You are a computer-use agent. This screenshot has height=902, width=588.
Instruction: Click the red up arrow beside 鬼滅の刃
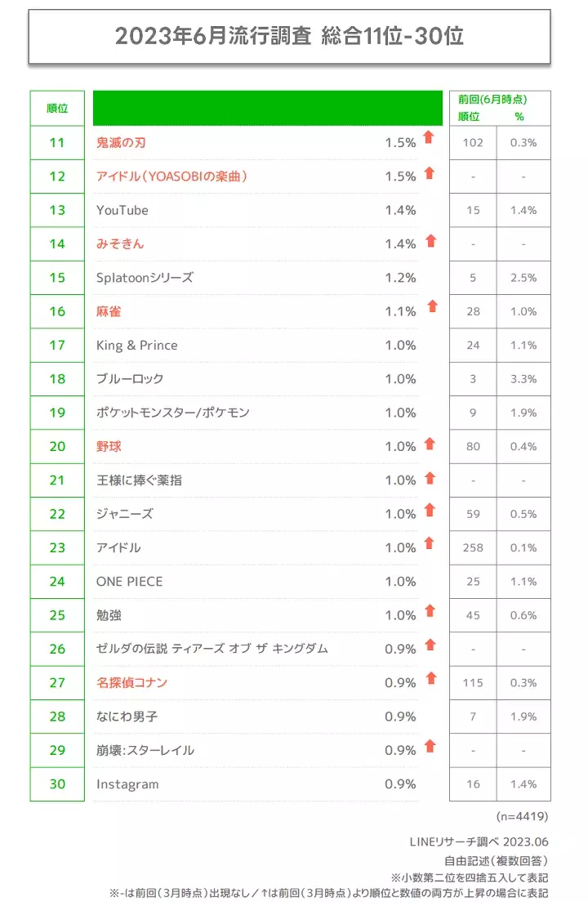[429, 137]
